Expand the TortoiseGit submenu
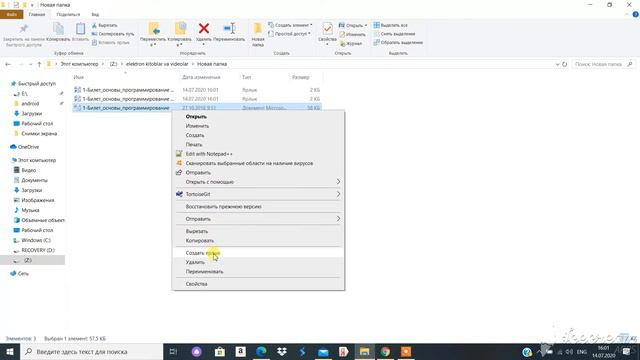Image resolution: width=640 pixels, height=360 pixels. pos(258,194)
